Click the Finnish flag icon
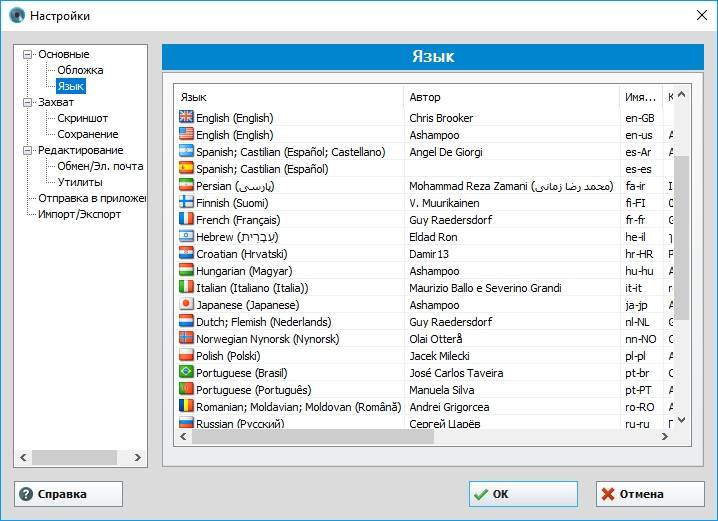Screen dimensions: 718x521 click(x=186, y=202)
